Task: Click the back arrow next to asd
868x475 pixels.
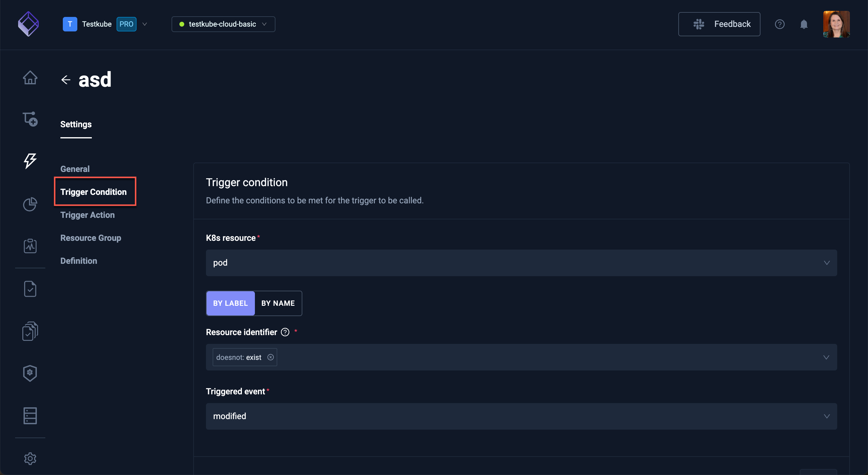Action: [x=66, y=80]
